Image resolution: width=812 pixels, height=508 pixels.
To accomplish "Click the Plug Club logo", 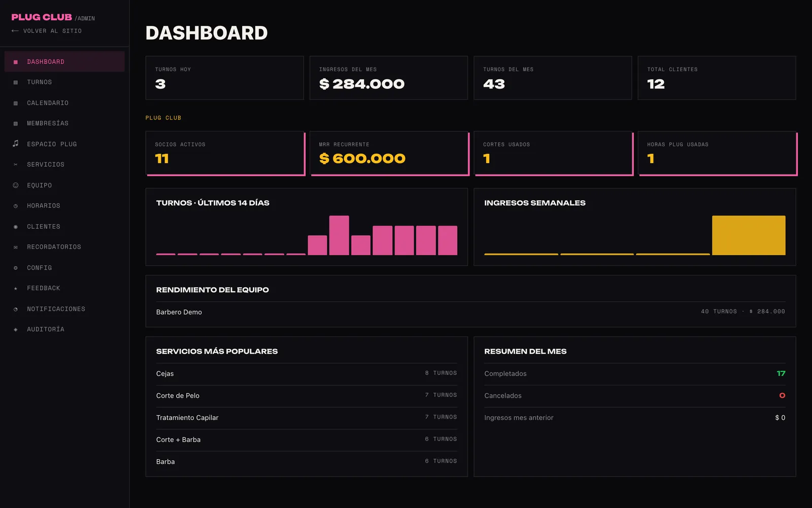I will pyautogui.click(x=42, y=17).
